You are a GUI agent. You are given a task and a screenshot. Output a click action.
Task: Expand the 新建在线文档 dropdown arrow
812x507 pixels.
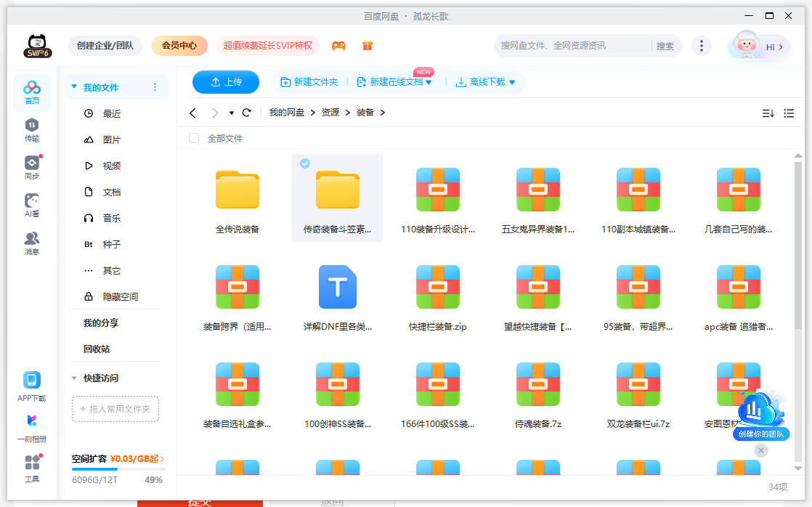click(429, 83)
